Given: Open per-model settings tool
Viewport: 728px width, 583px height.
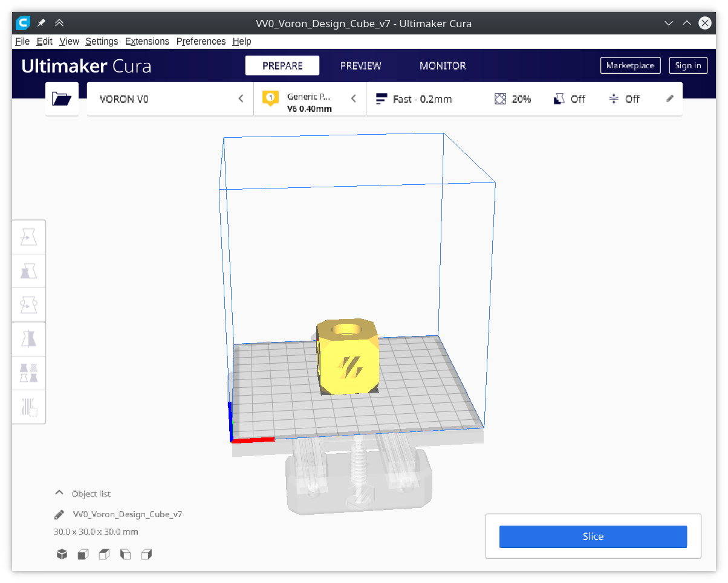Looking at the screenshot, I should pos(28,373).
